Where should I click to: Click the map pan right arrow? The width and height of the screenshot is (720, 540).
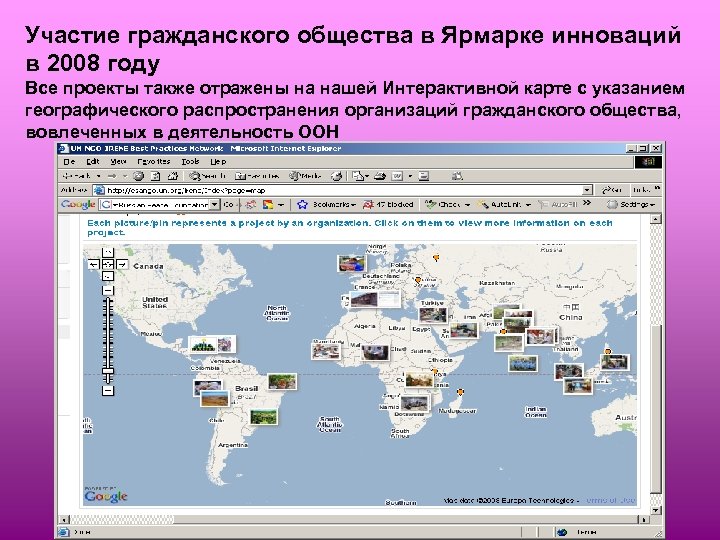(x=122, y=264)
